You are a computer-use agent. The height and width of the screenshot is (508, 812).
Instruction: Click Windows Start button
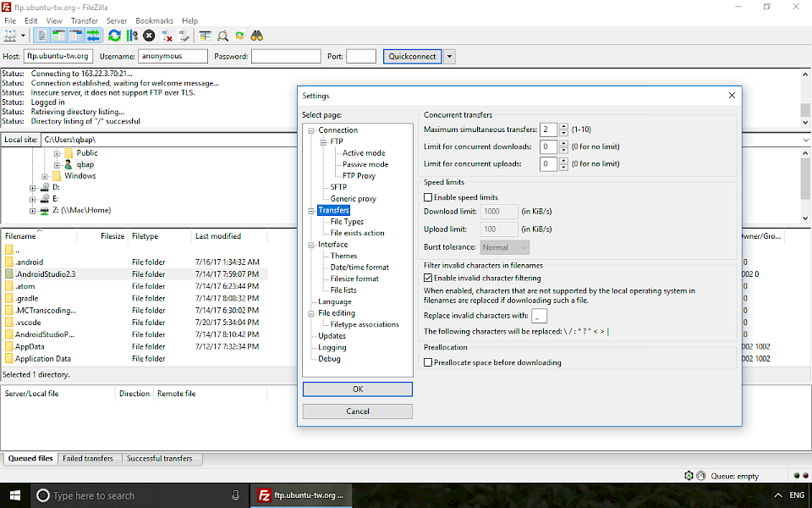coord(15,495)
